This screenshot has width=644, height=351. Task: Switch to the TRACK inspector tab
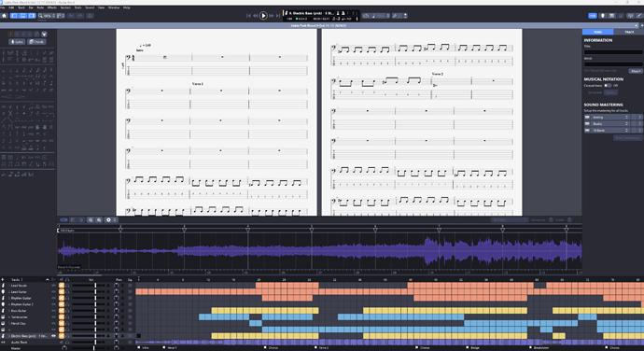[x=629, y=32]
